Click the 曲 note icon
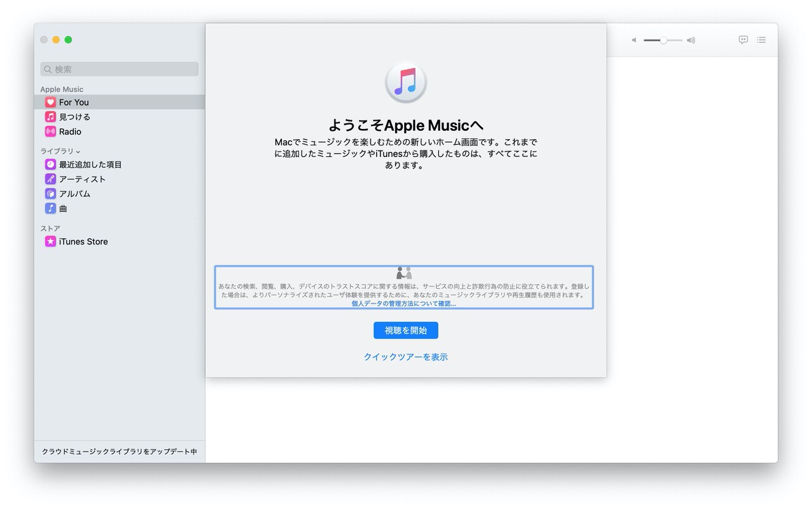The height and width of the screenshot is (508, 812). [x=50, y=208]
